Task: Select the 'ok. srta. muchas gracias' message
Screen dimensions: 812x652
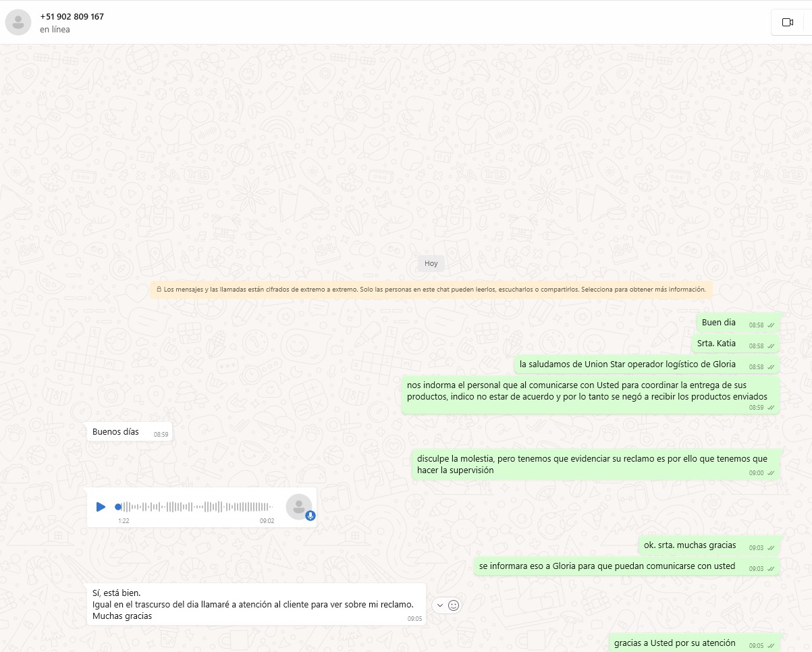Action: pos(690,545)
